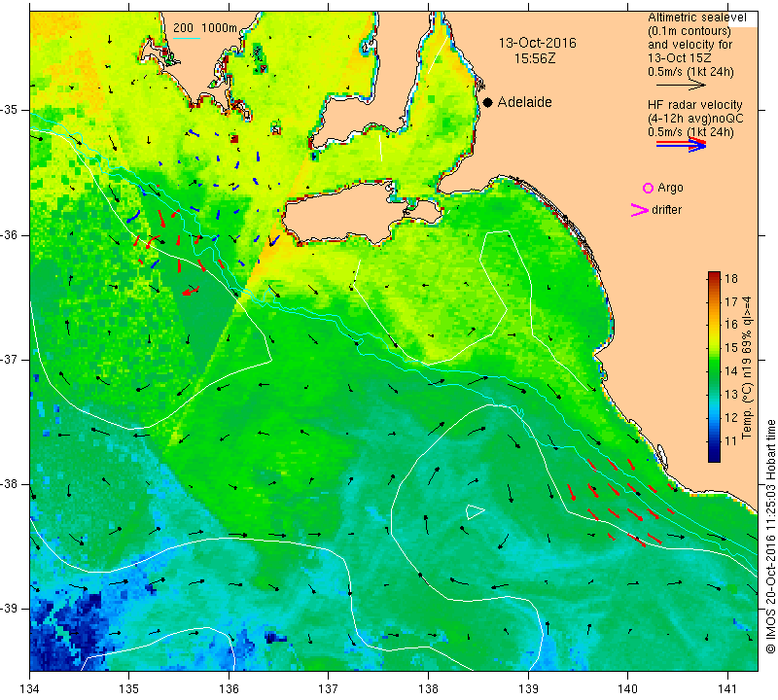
Task: Select the "Temp. (°C) n19 69% ql>=4" label
Action: tap(747, 367)
